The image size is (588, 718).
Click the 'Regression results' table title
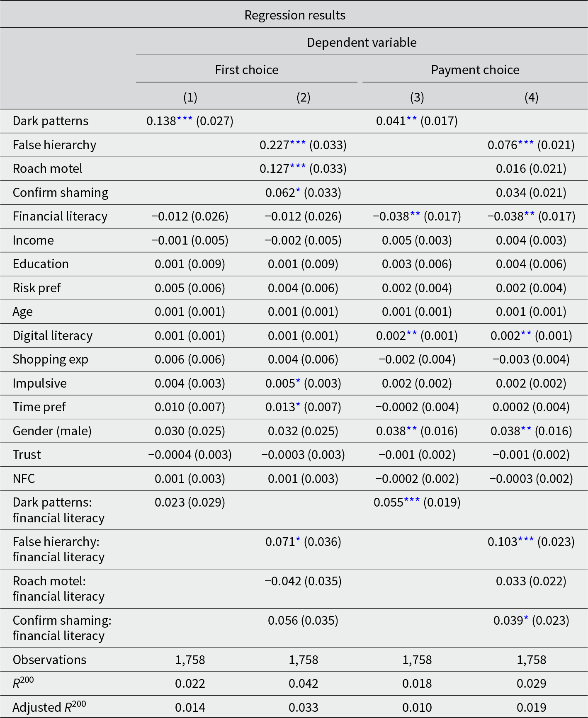(x=294, y=15)
